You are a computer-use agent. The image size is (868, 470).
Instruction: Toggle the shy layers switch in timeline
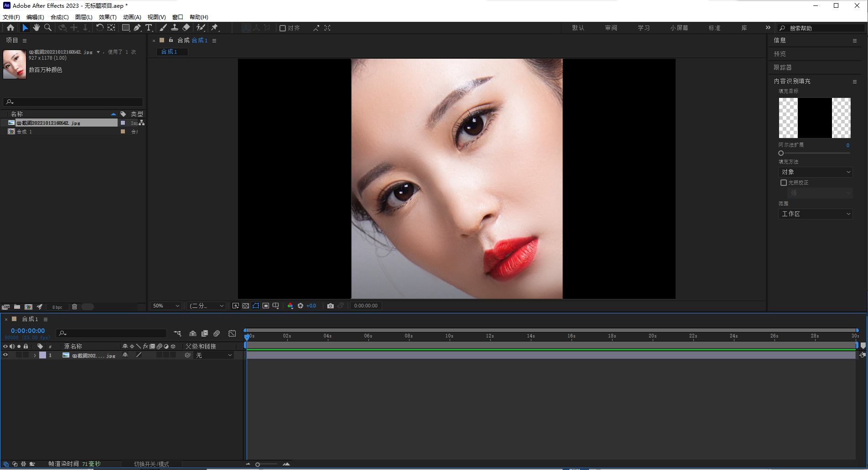coord(193,333)
